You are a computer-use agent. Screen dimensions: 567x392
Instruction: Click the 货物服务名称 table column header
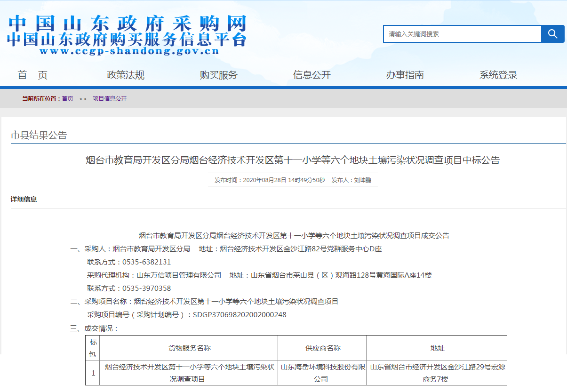pyautogui.click(x=189, y=348)
